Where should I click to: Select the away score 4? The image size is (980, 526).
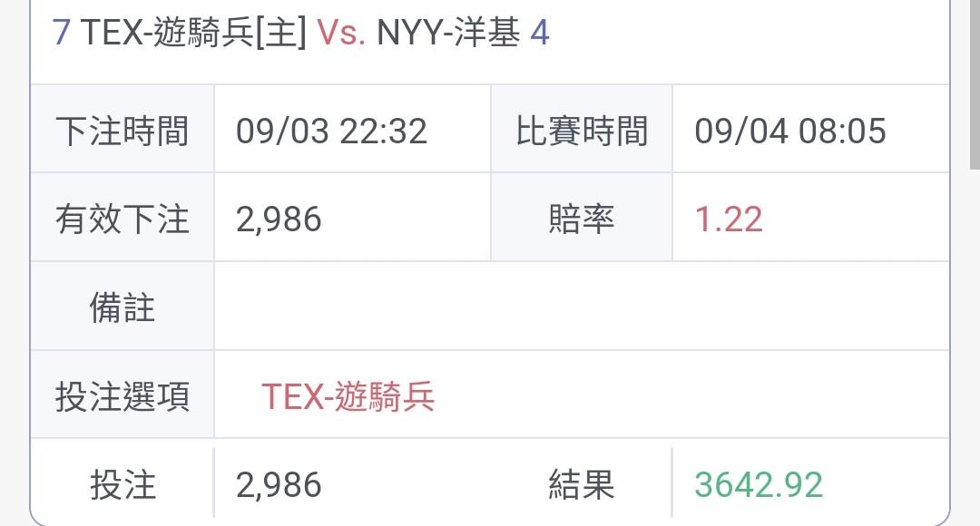540,33
